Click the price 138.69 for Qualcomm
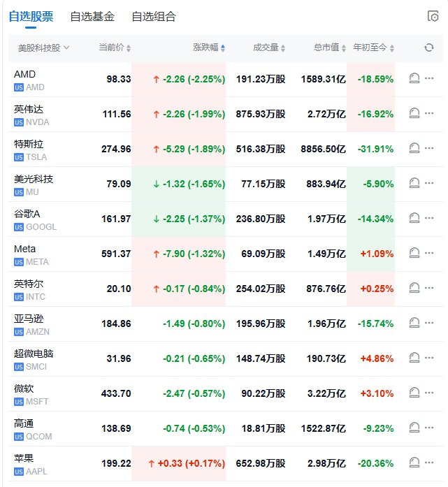This screenshot has height=487, width=448. coord(116,428)
